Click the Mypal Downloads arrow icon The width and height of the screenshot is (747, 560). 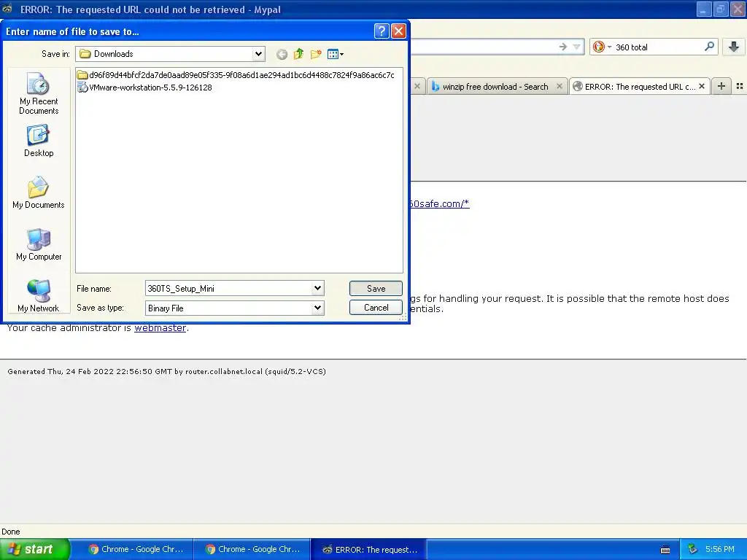734,47
